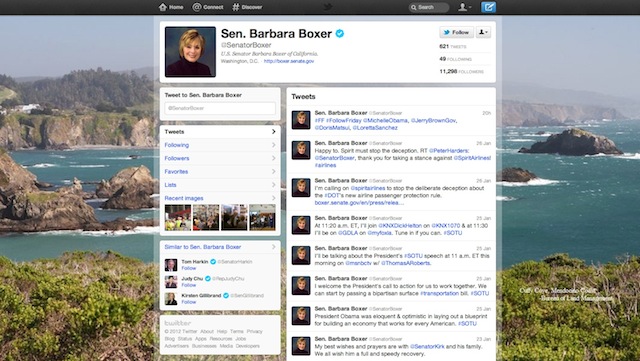This screenshot has height=361, width=640.
Task: Open the Lists sidebar tab
Action: 220,185
